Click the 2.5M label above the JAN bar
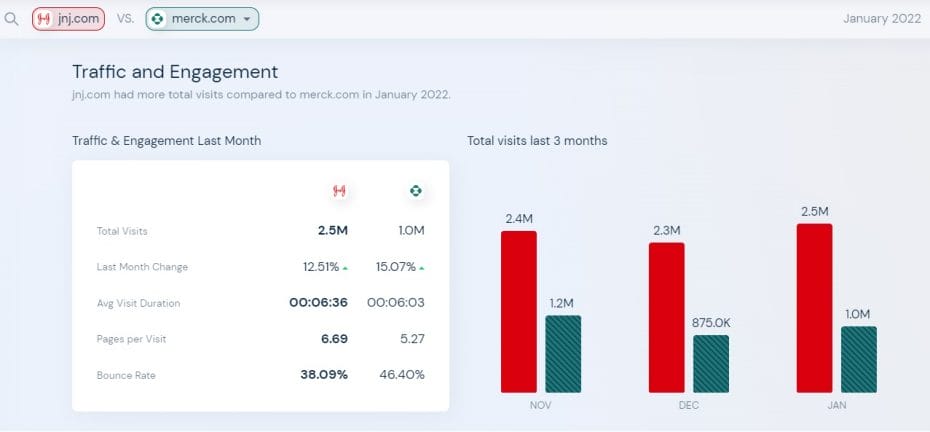The width and height of the screenshot is (930, 432). click(x=814, y=211)
